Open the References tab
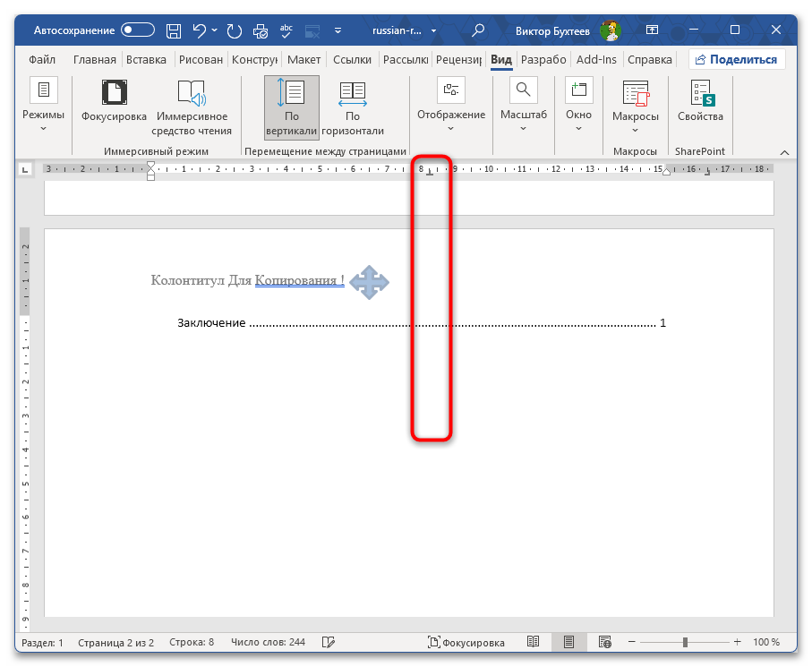This screenshot has height=667, width=812. [352, 60]
